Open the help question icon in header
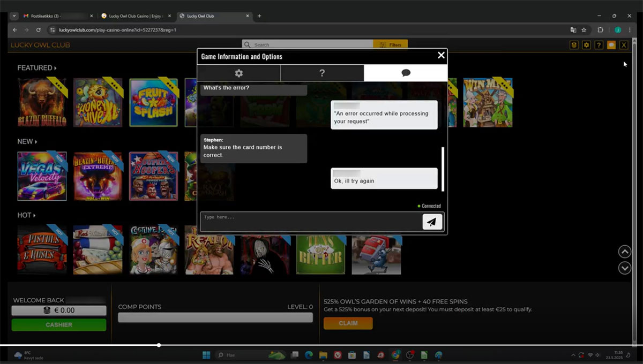 pyautogui.click(x=599, y=45)
